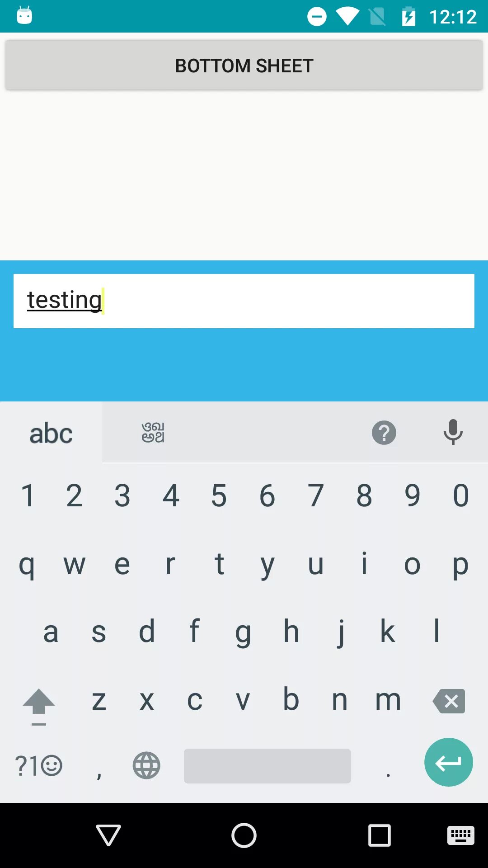Tap the letter q key
488x868 pixels.
pos(27,564)
